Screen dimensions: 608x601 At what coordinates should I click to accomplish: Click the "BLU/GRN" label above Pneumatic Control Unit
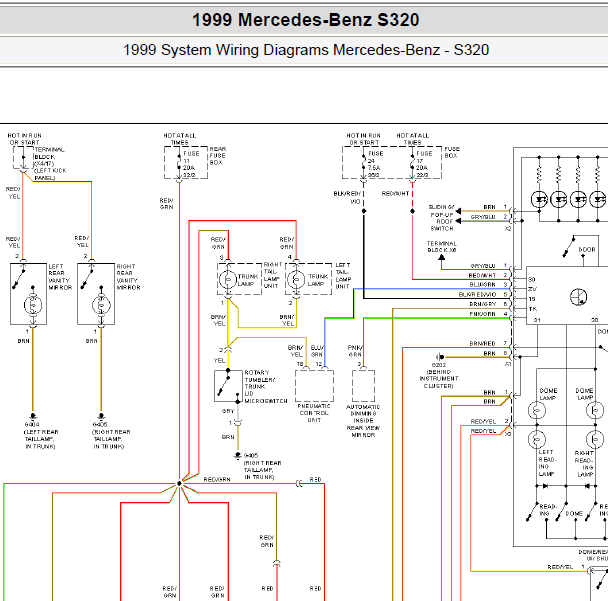coord(317,351)
